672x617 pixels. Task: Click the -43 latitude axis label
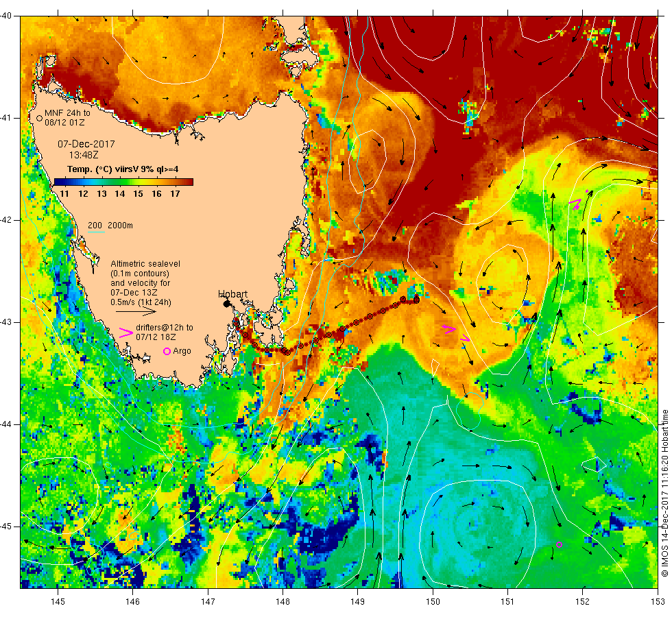point(6,322)
